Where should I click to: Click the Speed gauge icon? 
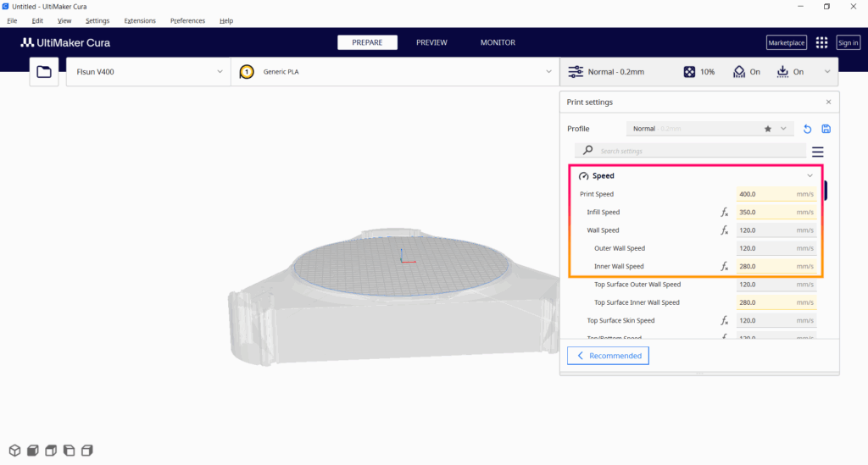pos(583,176)
